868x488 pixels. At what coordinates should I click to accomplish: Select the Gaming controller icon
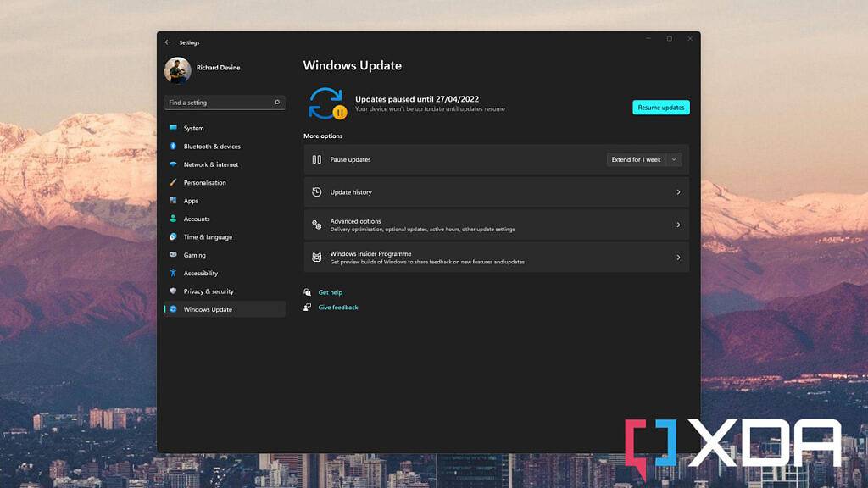(174, 255)
